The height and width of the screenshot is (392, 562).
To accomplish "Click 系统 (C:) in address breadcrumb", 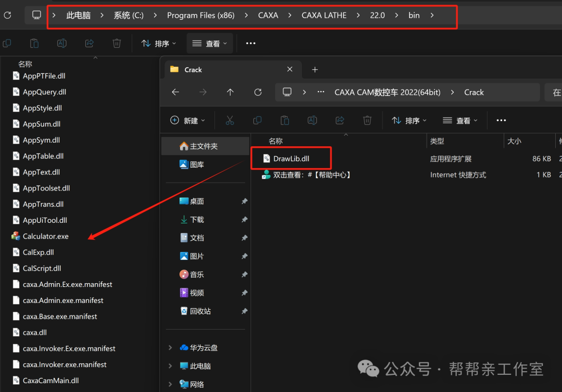I will point(129,16).
